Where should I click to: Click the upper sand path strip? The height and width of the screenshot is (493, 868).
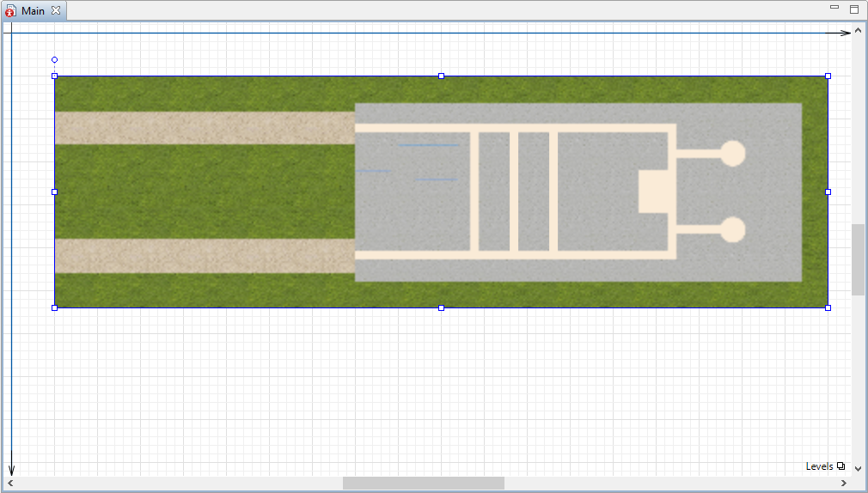(x=205, y=128)
